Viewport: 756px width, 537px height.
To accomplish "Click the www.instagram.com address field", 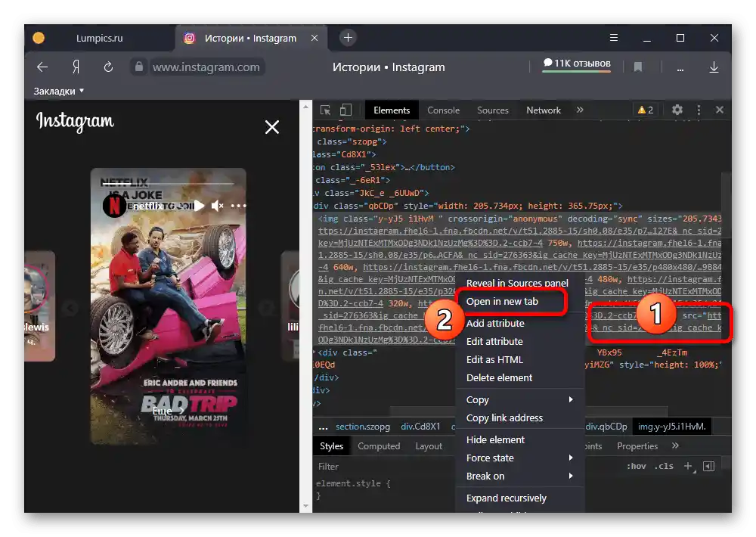I will pos(206,67).
